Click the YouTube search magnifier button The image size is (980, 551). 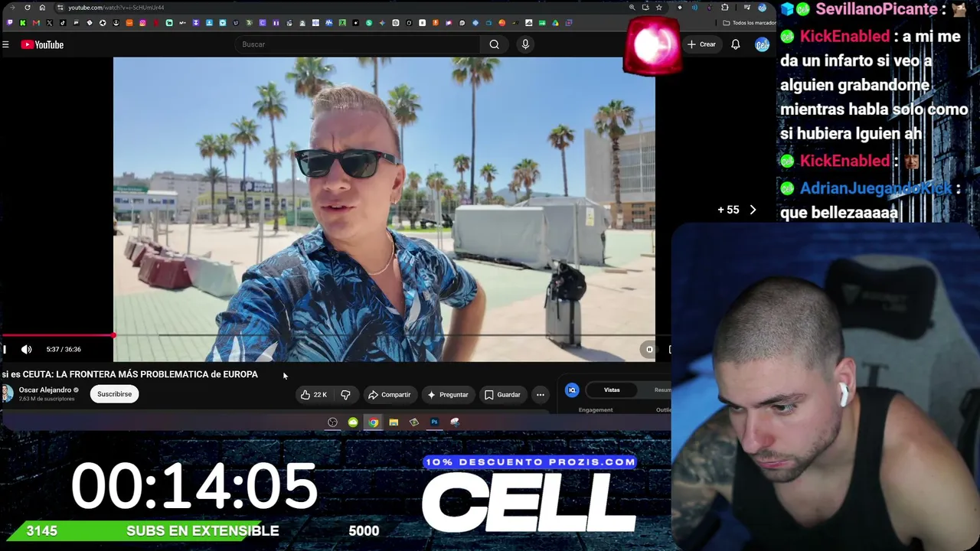point(495,44)
